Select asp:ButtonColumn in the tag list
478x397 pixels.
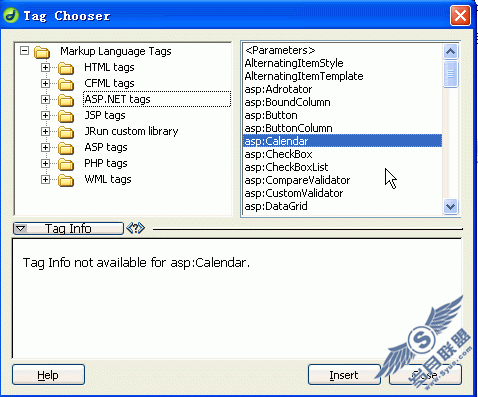tap(342, 128)
